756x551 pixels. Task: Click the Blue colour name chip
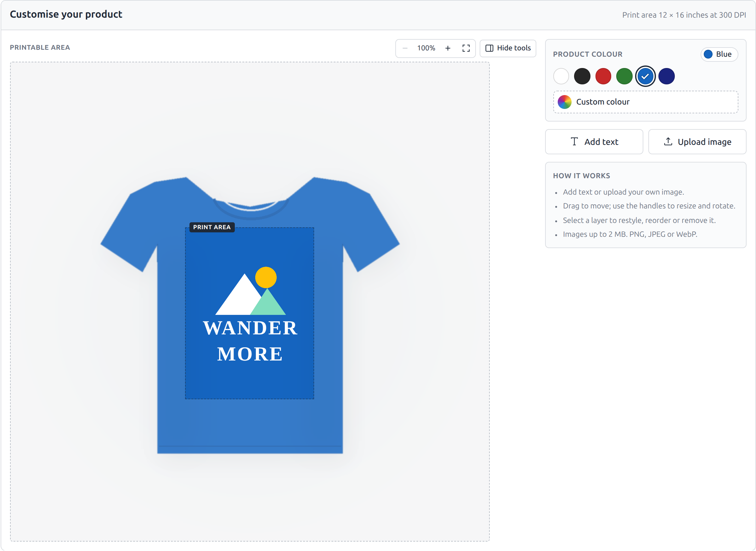click(719, 54)
